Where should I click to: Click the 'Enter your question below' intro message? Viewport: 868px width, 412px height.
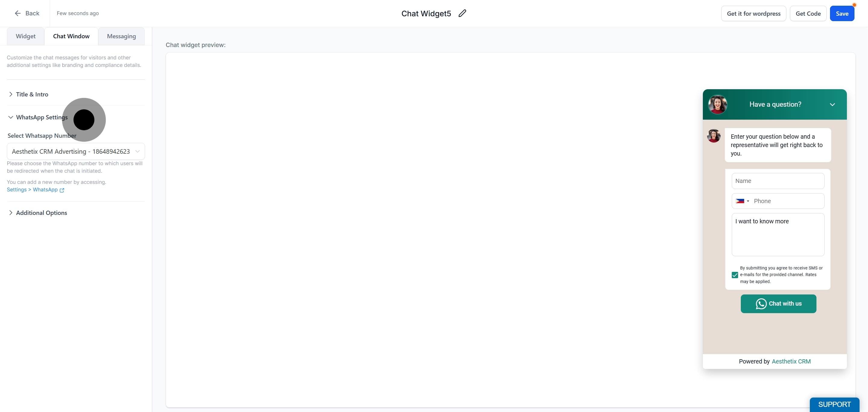point(777,145)
